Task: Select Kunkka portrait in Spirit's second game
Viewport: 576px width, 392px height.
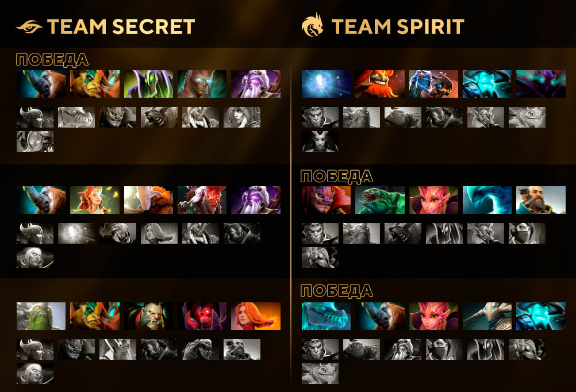Action: click(541, 200)
